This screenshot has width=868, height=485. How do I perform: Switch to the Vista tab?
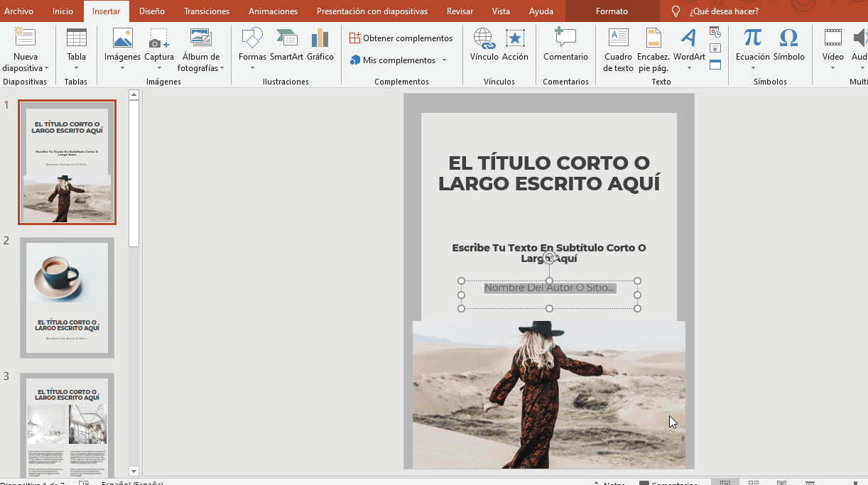[x=501, y=11]
